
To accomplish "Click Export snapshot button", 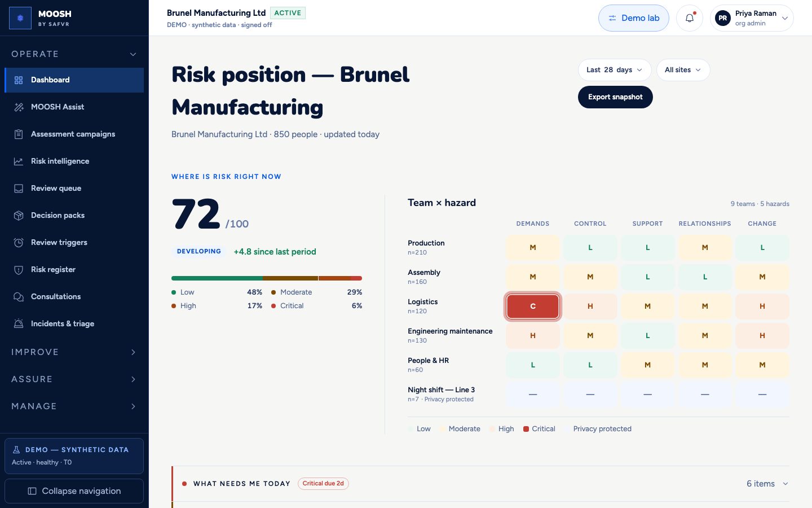I will click(x=615, y=97).
